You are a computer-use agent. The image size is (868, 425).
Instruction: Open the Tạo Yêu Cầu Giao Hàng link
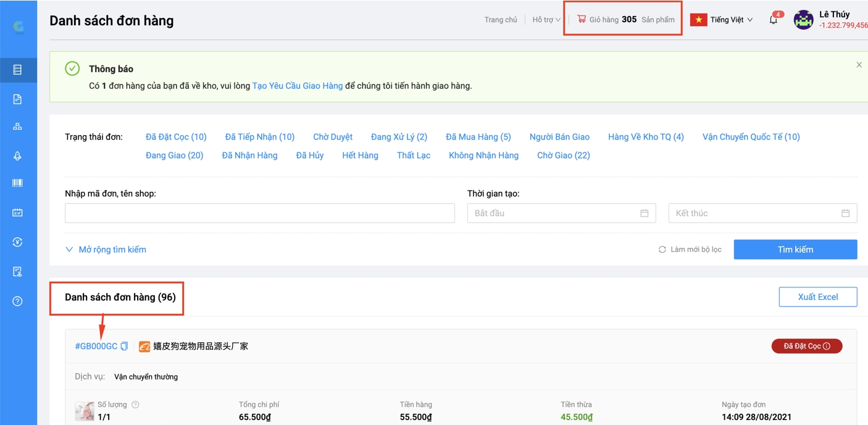tap(297, 86)
